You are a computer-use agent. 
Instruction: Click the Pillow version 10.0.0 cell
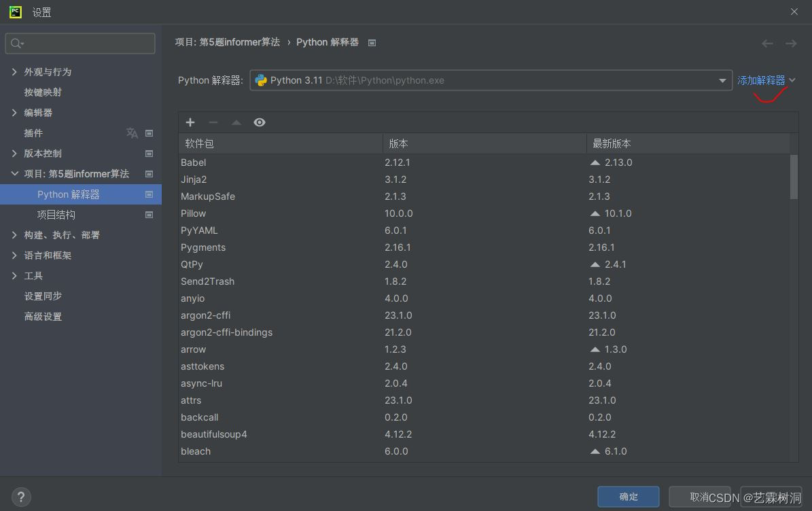tap(398, 213)
